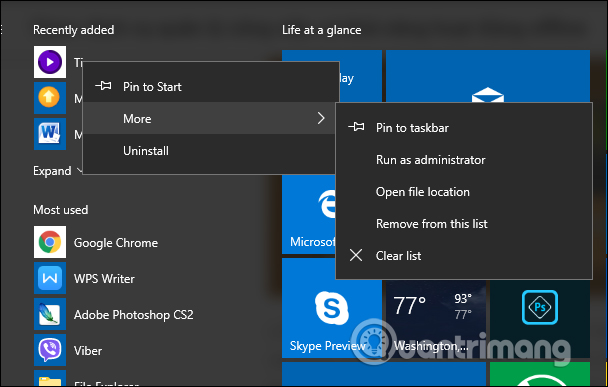Click the Viber label
Screen dimensions: 608x387
click(88, 351)
